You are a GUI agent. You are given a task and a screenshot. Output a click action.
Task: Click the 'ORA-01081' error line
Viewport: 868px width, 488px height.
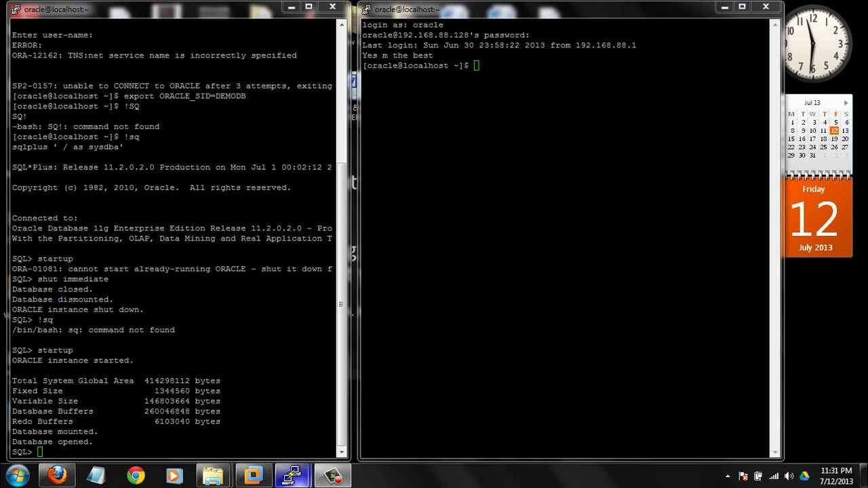tap(172, 269)
